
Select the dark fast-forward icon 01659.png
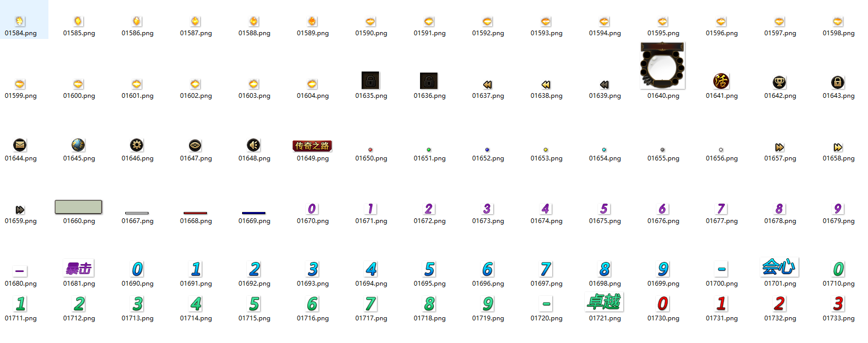pos(20,210)
